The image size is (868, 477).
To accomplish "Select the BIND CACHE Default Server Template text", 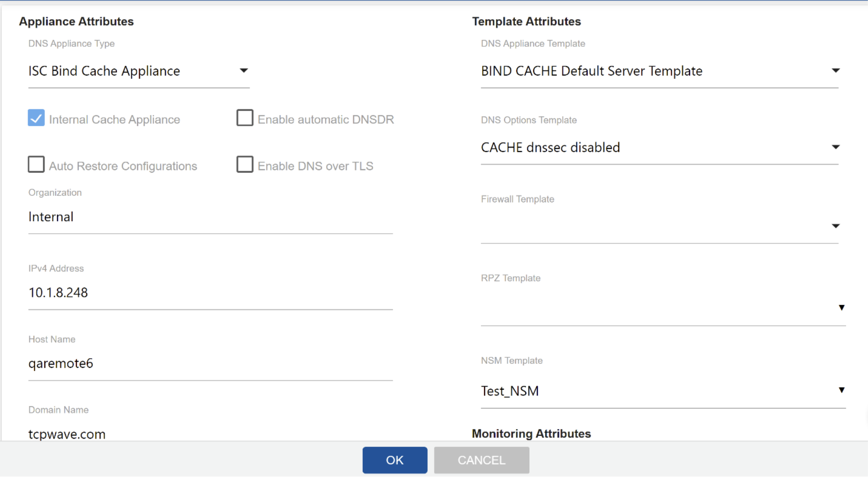I will (591, 70).
